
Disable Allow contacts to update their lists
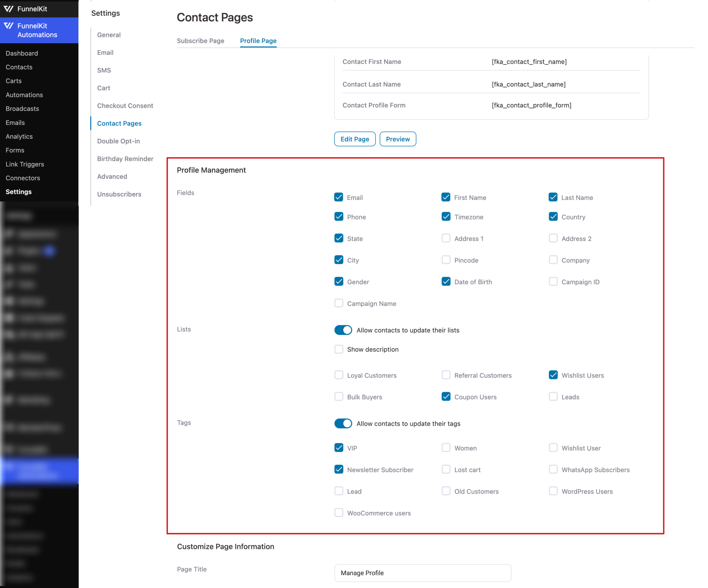pos(343,330)
